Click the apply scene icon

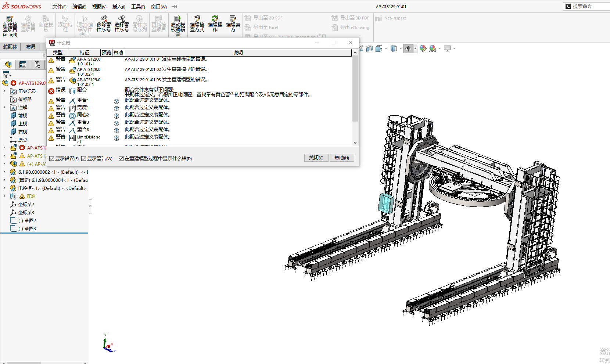tap(433, 48)
